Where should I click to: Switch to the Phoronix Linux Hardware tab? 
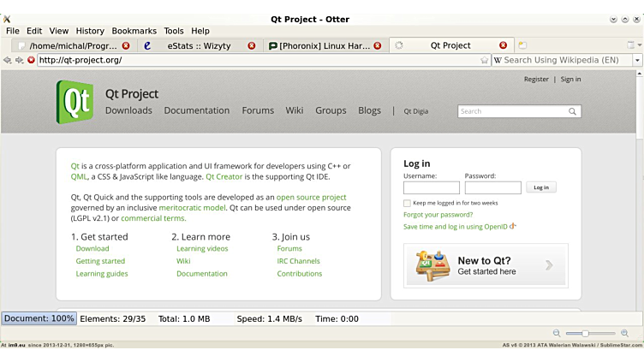(x=324, y=45)
